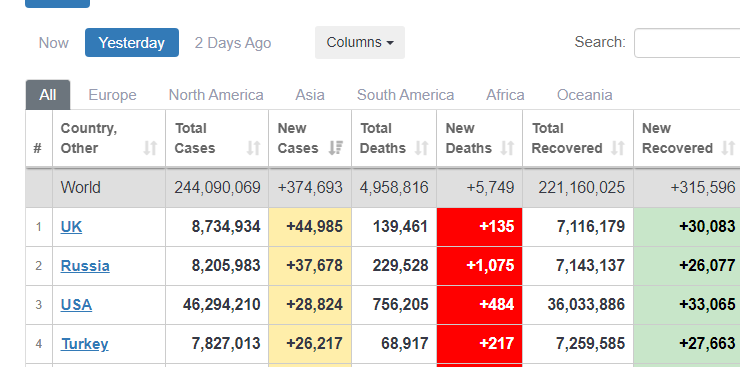Toggle New Cases sort order icon

click(336, 148)
